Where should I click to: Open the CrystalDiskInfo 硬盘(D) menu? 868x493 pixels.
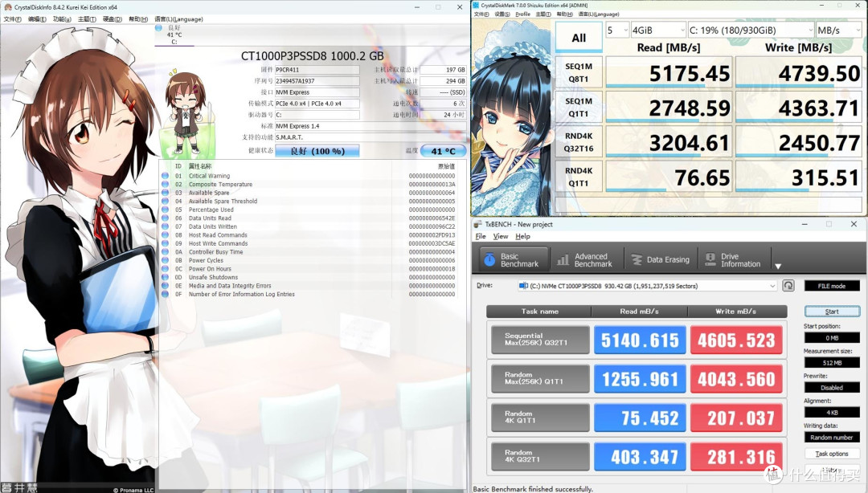coord(113,18)
